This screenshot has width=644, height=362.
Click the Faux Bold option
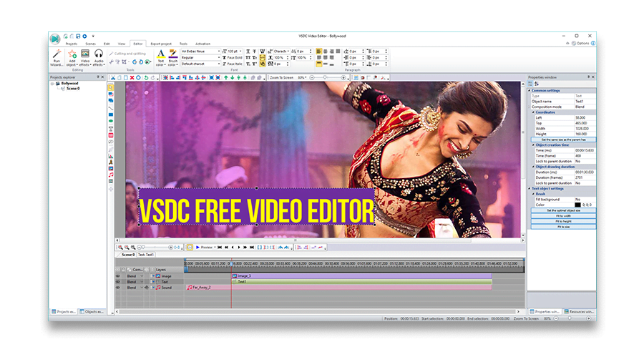tap(232, 58)
